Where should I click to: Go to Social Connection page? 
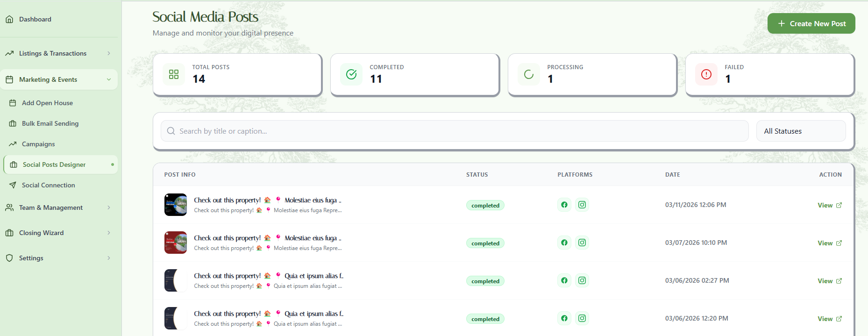pyautogui.click(x=48, y=185)
